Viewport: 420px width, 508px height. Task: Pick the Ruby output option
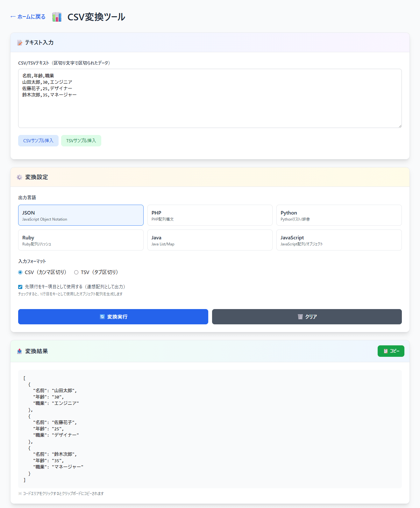click(x=81, y=240)
